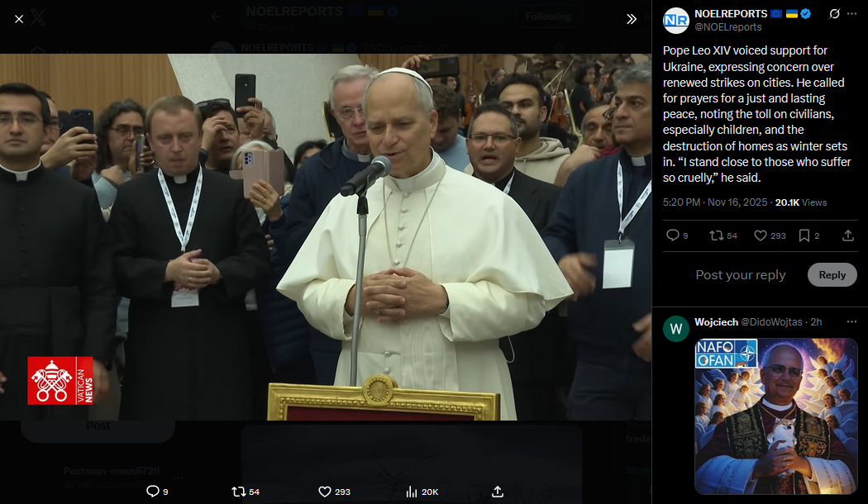Open more options menu on NOELREPORTS post
Screen dimensions: 868x504
[x=851, y=14]
